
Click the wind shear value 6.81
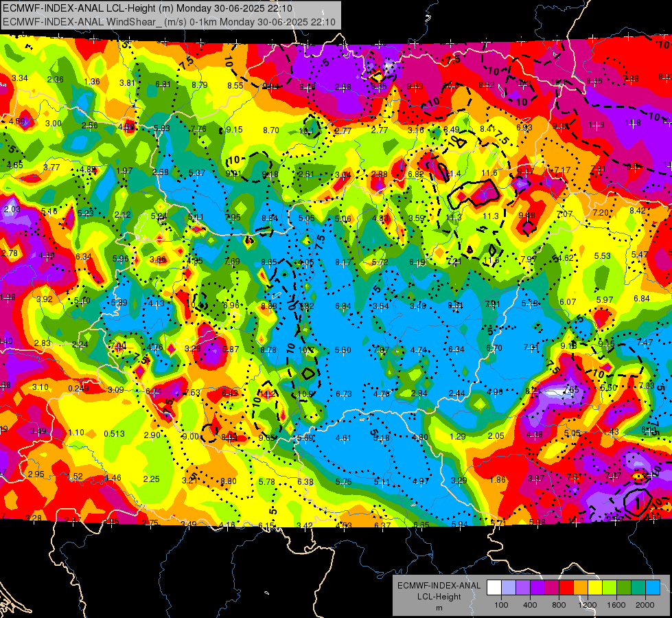[163, 84]
